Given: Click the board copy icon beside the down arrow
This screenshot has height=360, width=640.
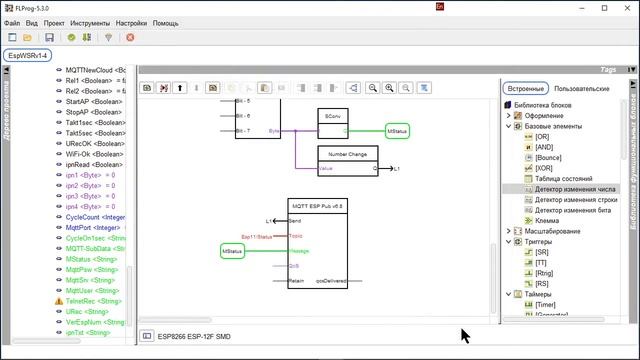Looking at the screenshot, I should point(213,88).
